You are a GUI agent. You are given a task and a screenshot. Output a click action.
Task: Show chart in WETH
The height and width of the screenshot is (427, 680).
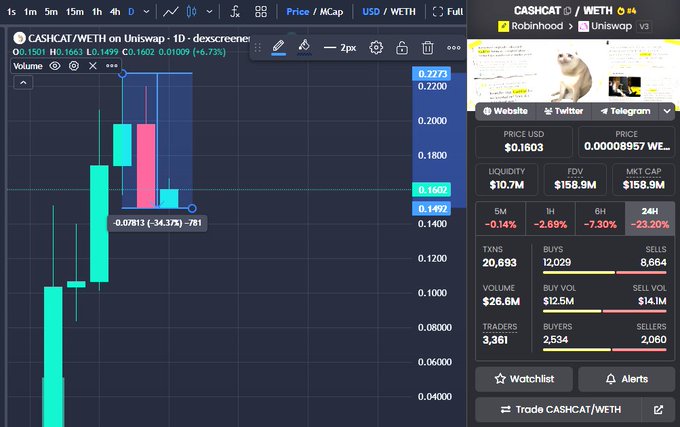point(403,12)
